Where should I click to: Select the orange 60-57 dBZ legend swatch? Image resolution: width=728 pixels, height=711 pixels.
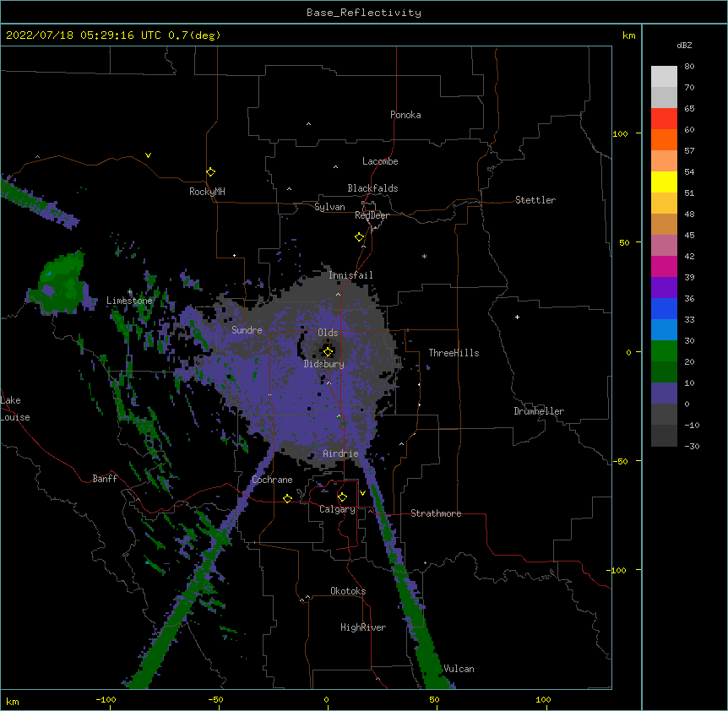(664, 139)
